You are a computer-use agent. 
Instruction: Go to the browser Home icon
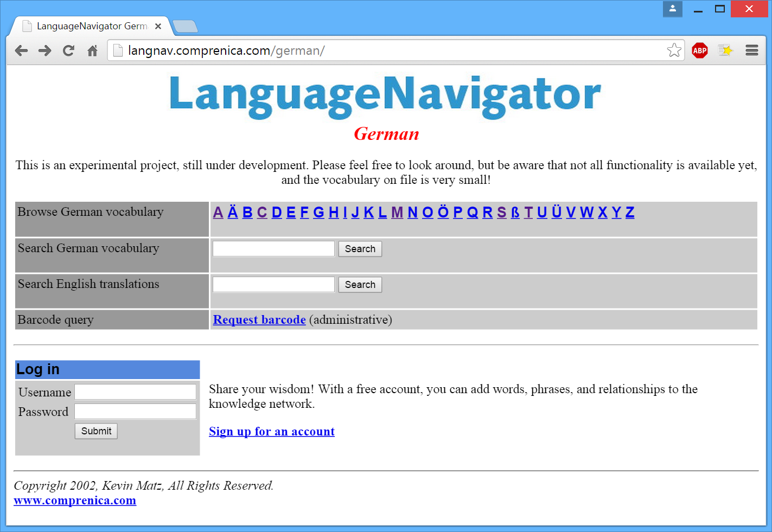click(x=92, y=51)
